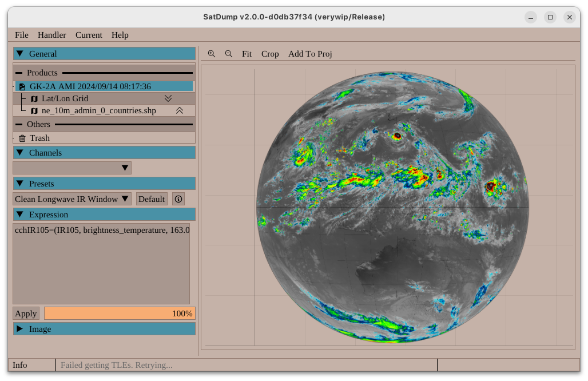Open the empty Channels dropdown

coord(72,168)
